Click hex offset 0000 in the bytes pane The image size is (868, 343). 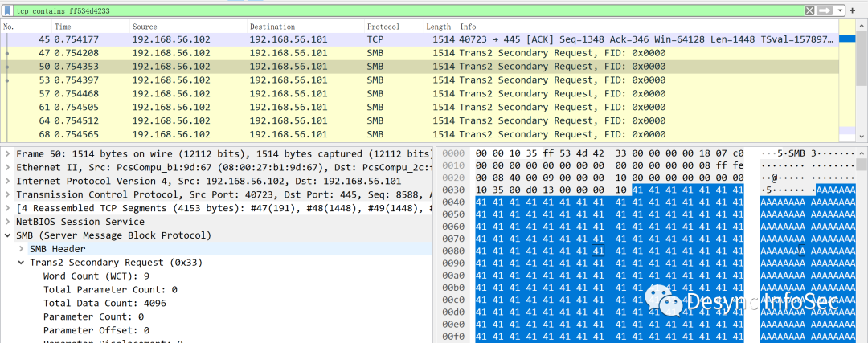pos(453,153)
